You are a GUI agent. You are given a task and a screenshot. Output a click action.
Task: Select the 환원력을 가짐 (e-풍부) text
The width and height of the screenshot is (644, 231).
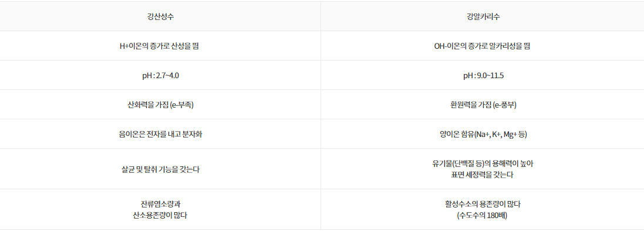(x=482, y=105)
